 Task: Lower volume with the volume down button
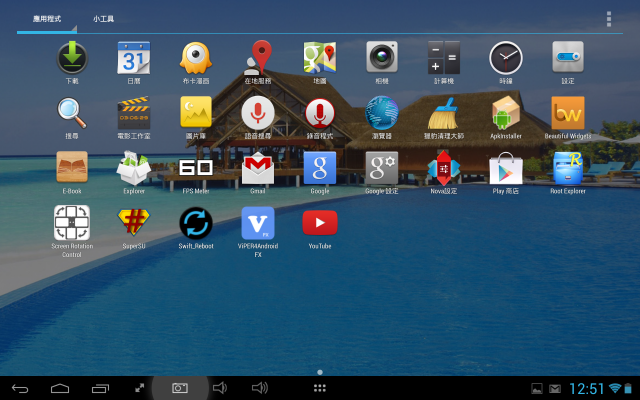(x=220, y=388)
